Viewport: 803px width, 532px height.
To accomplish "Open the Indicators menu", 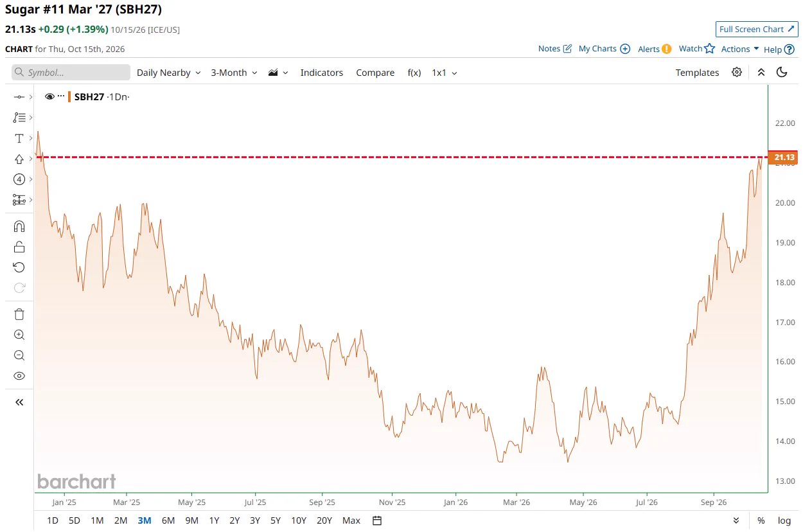I will tap(322, 73).
